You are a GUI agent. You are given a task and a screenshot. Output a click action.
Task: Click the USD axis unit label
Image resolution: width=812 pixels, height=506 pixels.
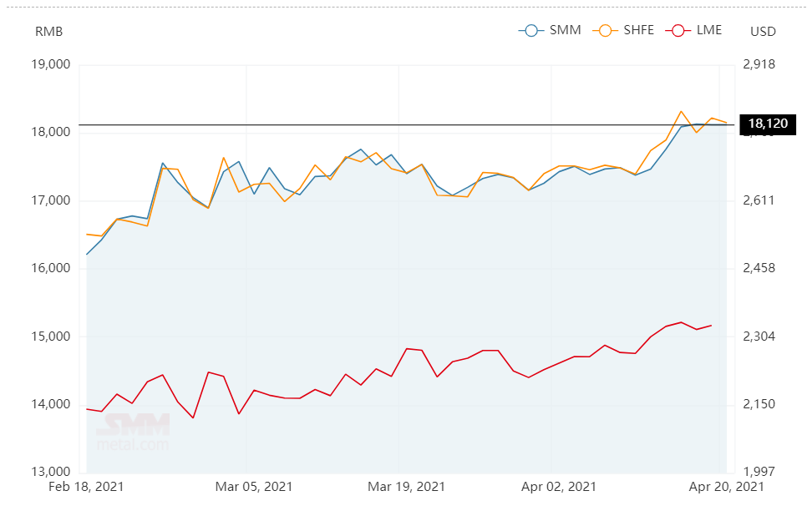tap(763, 32)
